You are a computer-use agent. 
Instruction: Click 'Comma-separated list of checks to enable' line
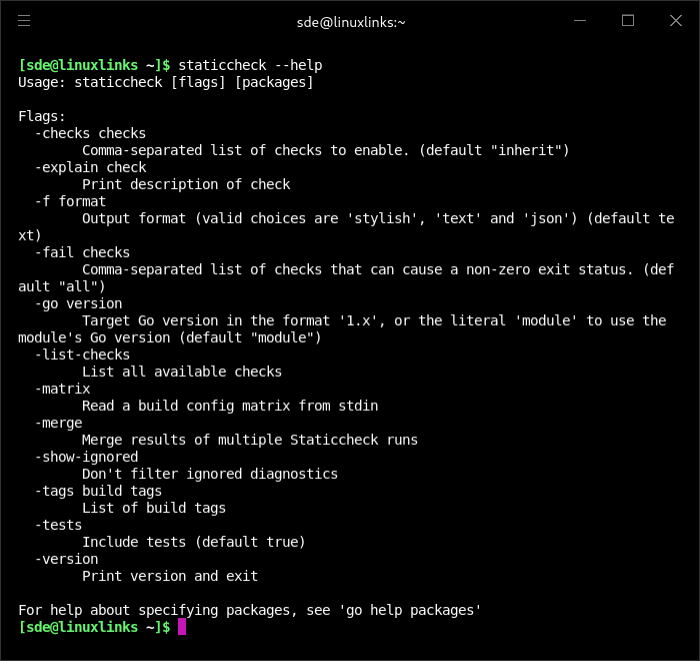point(325,150)
